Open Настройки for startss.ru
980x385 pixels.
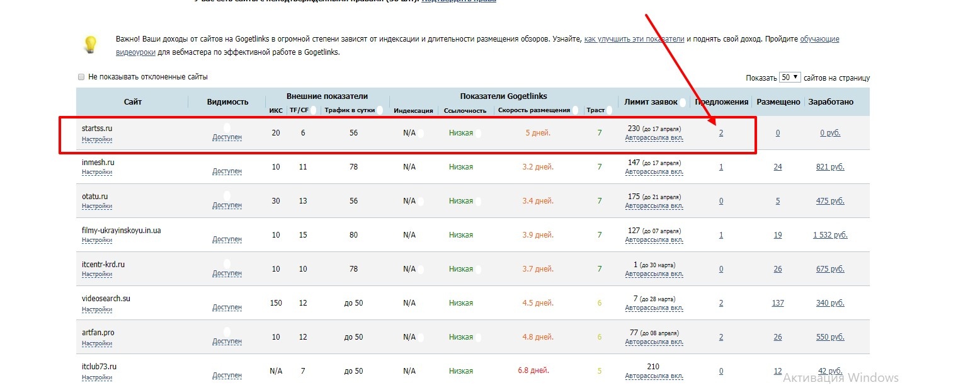[x=97, y=139]
